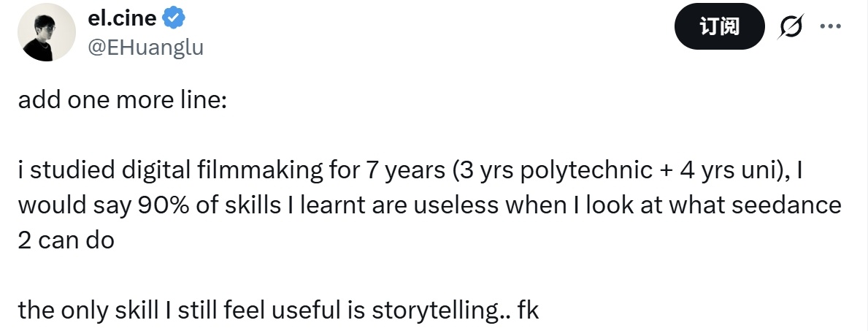The width and height of the screenshot is (868, 331).
Task: Click the "add one more line:" text
Action: (122, 100)
